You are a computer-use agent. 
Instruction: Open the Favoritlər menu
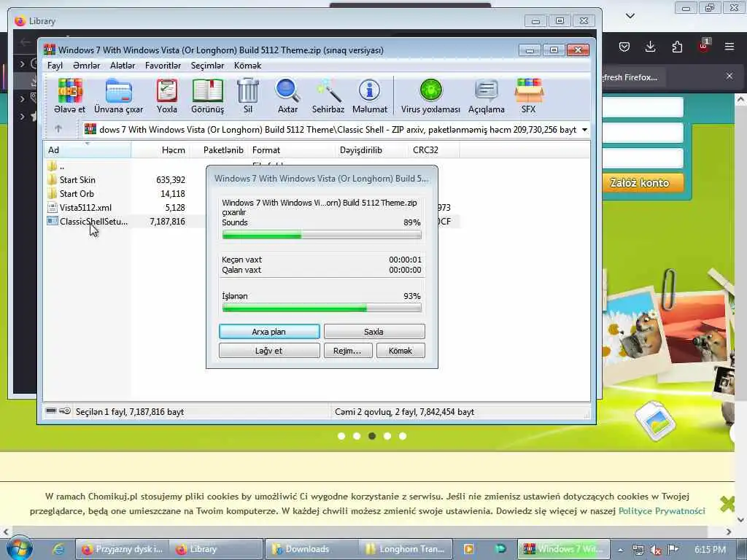[163, 65]
